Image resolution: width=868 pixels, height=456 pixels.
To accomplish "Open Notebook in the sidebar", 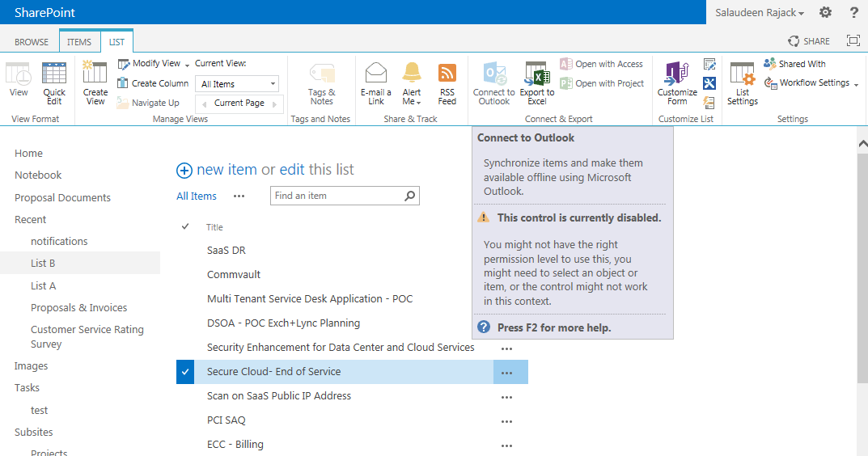I will (x=38, y=175).
